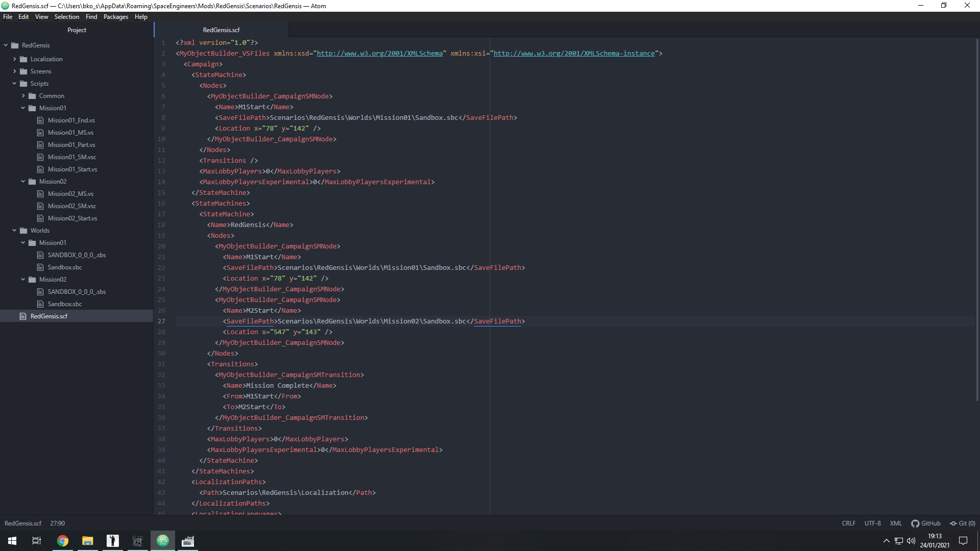Open the Packages menu
980x551 pixels.
point(116,17)
